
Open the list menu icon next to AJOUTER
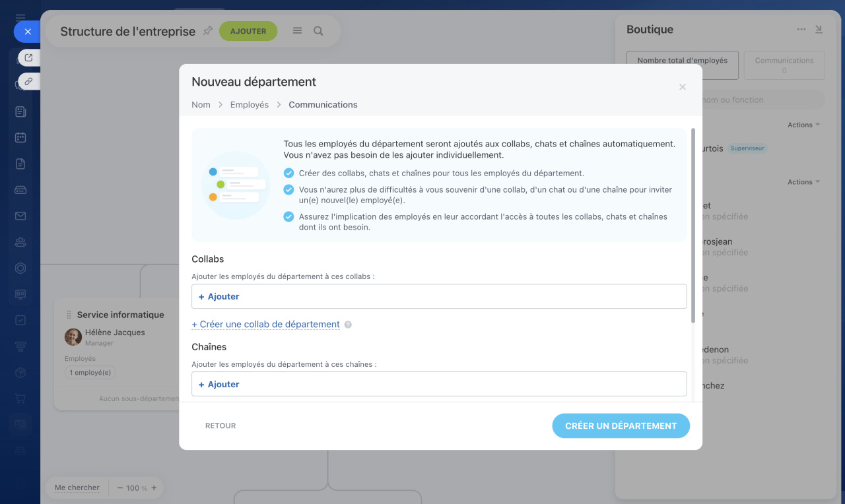click(x=298, y=31)
